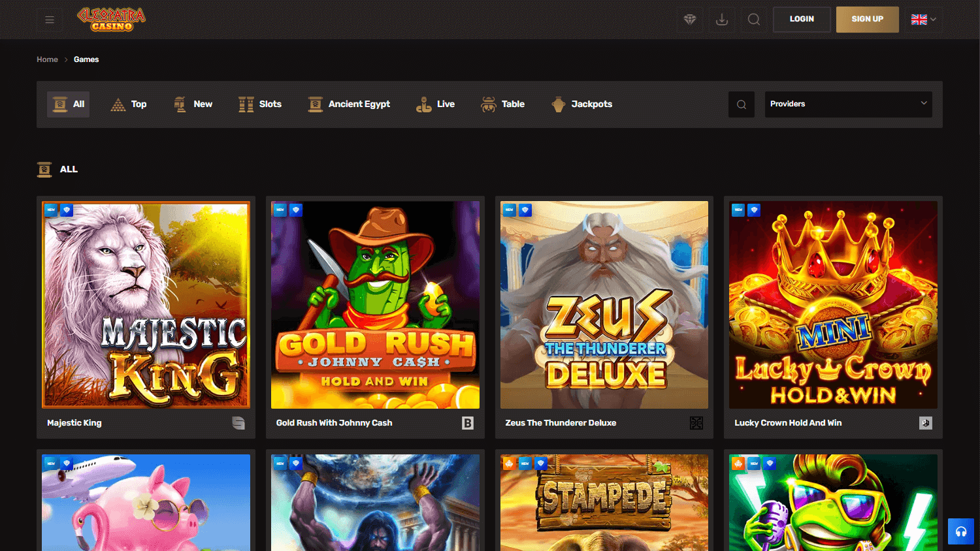Viewport: 980px width, 551px height.
Task: Switch to Ancient Egypt category
Action: (349, 104)
